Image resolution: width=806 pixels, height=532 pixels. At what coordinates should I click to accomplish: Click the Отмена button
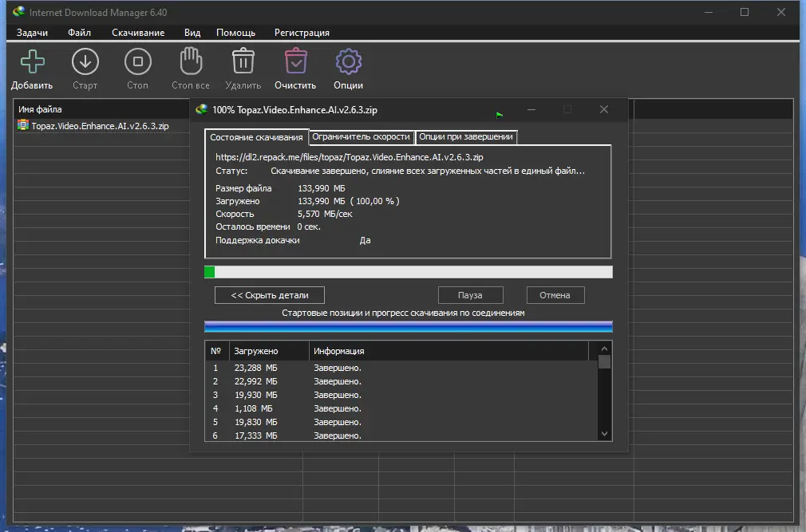coord(555,295)
